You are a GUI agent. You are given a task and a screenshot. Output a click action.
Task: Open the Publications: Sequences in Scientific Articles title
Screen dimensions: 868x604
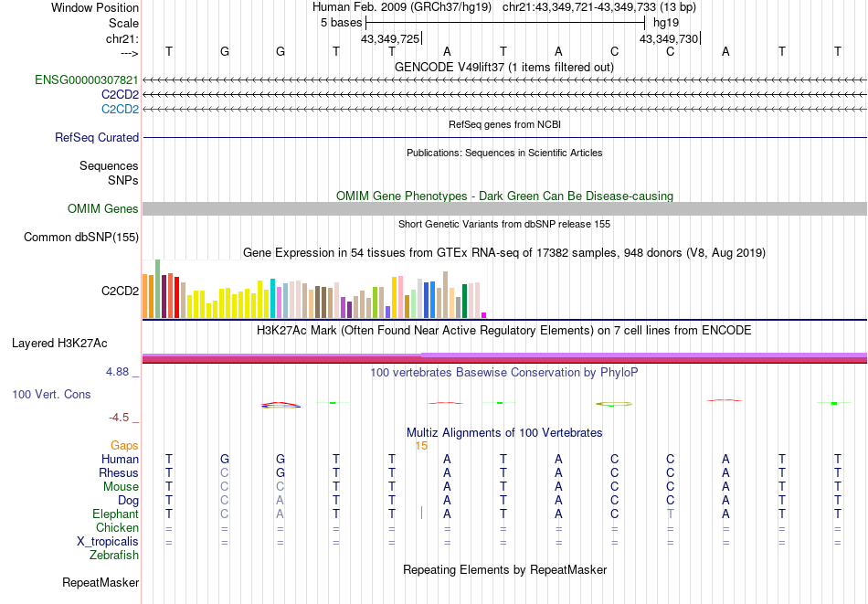coord(504,153)
